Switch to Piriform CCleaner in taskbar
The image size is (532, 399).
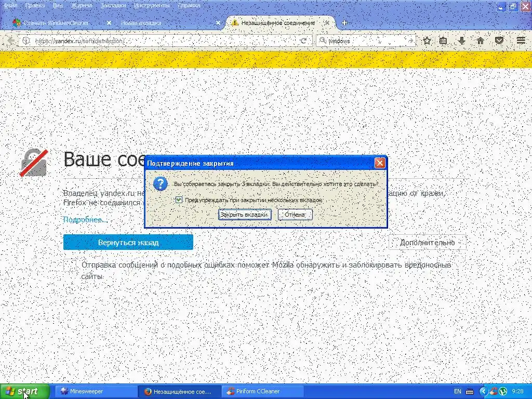tap(262, 392)
